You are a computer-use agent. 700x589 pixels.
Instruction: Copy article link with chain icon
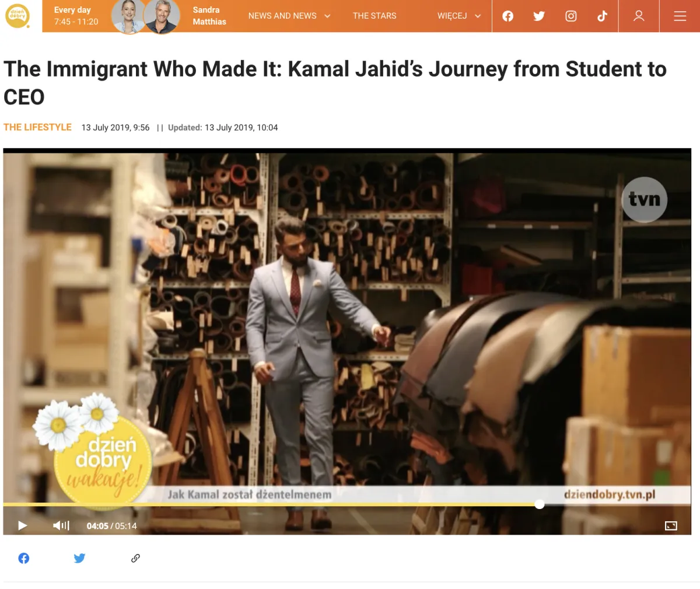(135, 558)
